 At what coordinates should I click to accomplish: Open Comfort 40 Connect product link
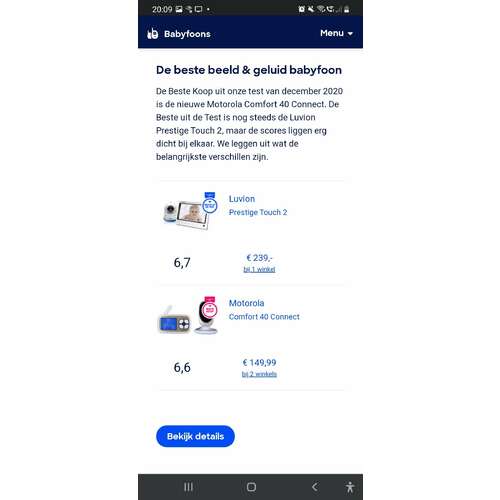point(264,317)
